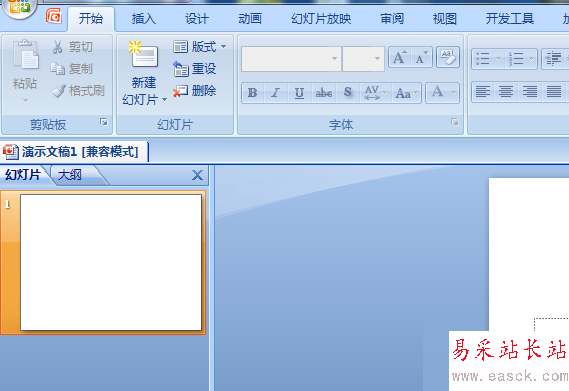This screenshot has width=569, height=391.
Task: Apply font color A button
Action: (x=437, y=92)
